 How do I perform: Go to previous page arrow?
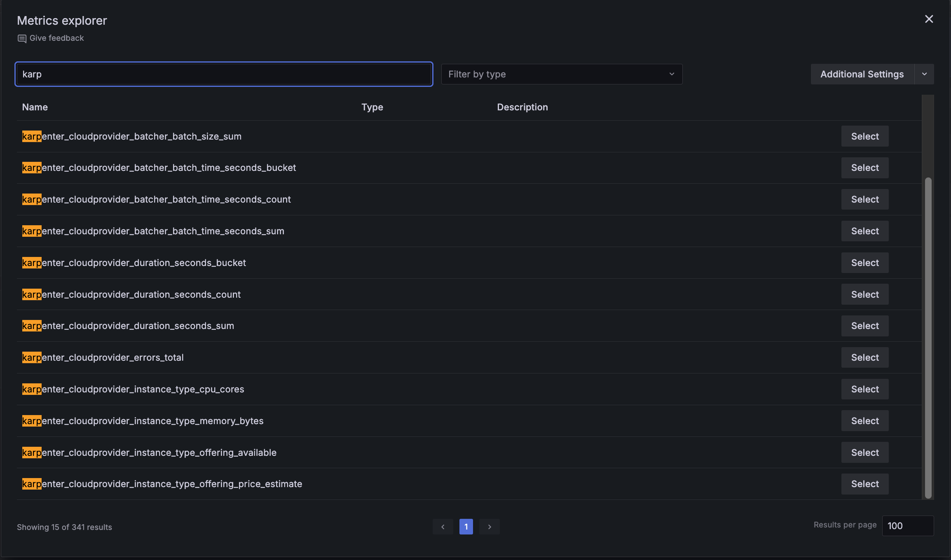coord(443,527)
